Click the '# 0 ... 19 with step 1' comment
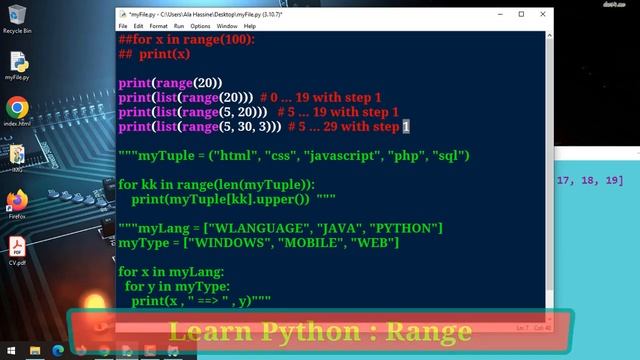This screenshot has height=360, width=640. point(320,98)
